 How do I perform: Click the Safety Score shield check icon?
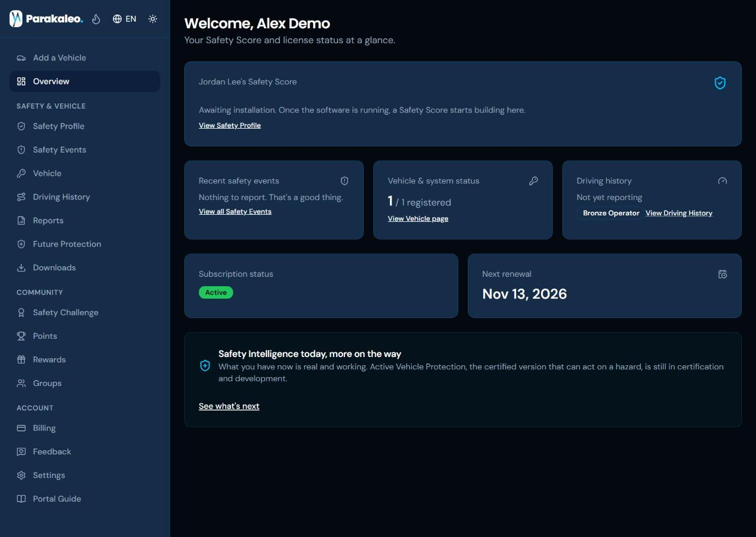[720, 83]
